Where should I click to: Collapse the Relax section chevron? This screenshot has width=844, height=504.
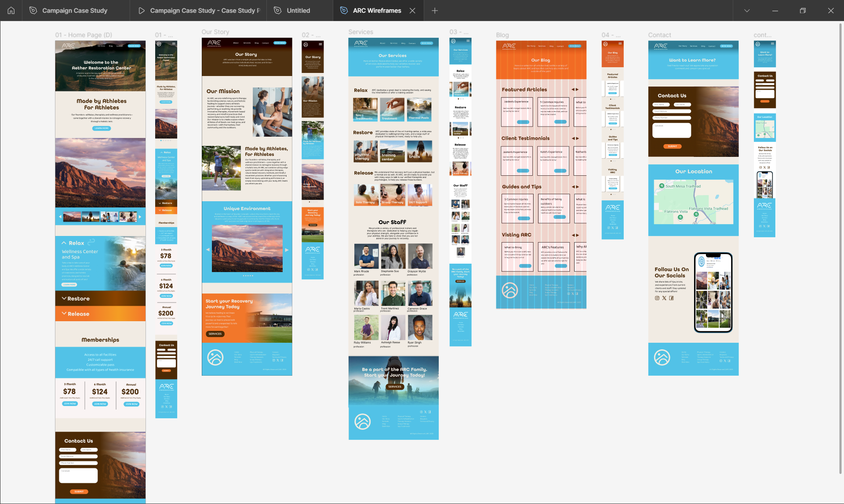pyautogui.click(x=64, y=243)
